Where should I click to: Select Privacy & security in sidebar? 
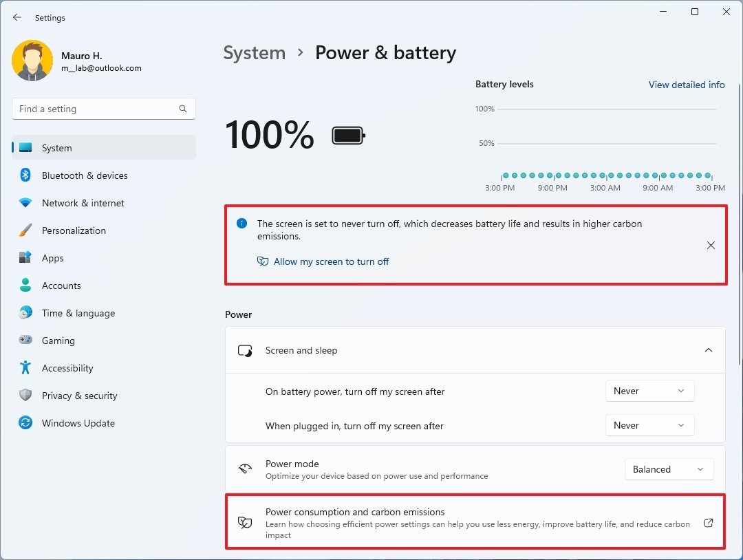pos(79,396)
